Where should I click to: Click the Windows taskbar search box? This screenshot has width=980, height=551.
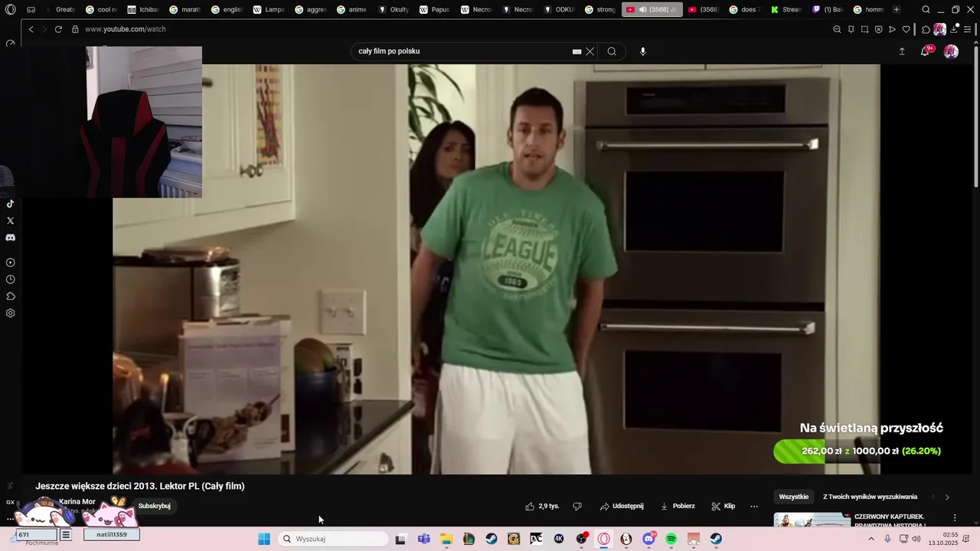(x=333, y=539)
